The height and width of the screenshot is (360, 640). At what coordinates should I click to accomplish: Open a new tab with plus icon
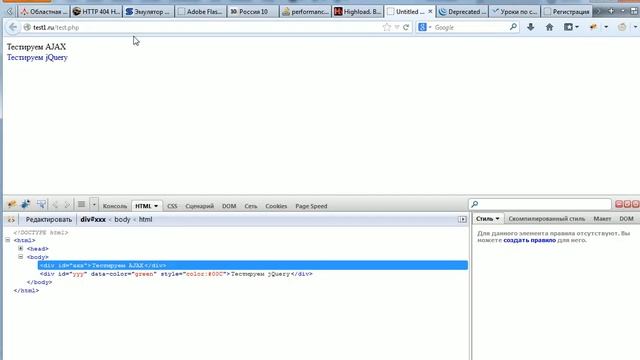click(x=611, y=11)
